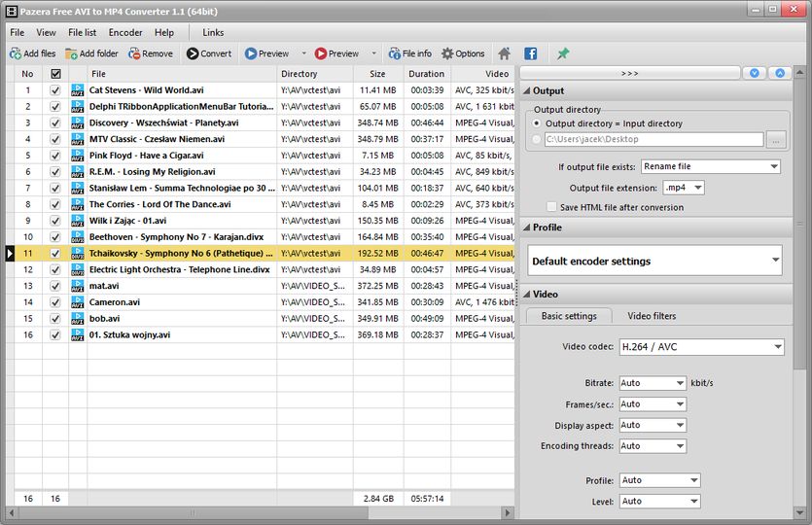Viewport: 812px width, 525px height.
Task: Select the Stanisław Lem - Summa Technologiae row
Action: click(265, 189)
